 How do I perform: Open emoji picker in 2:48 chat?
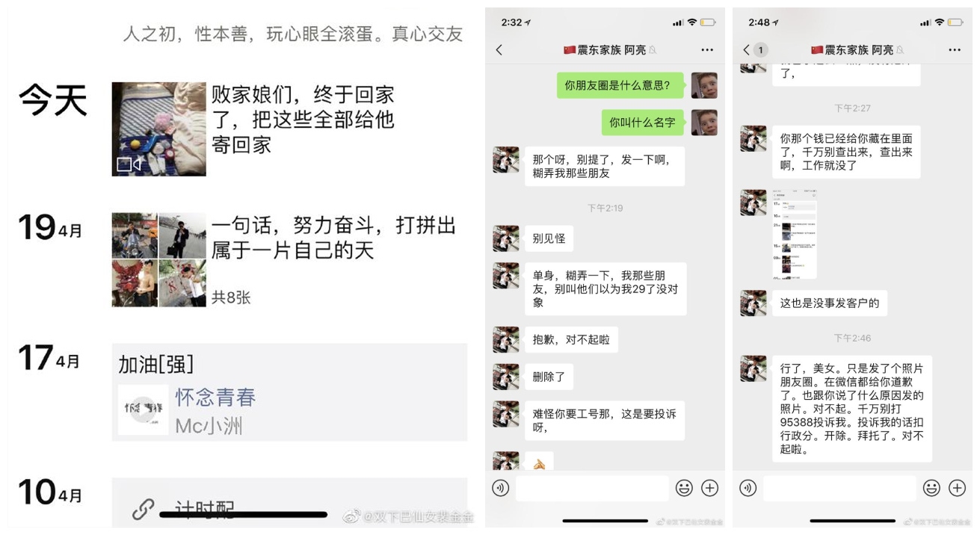tap(931, 488)
